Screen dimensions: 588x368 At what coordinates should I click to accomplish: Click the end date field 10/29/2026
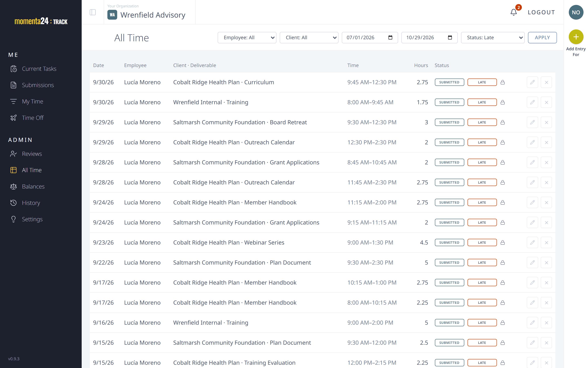(429, 37)
